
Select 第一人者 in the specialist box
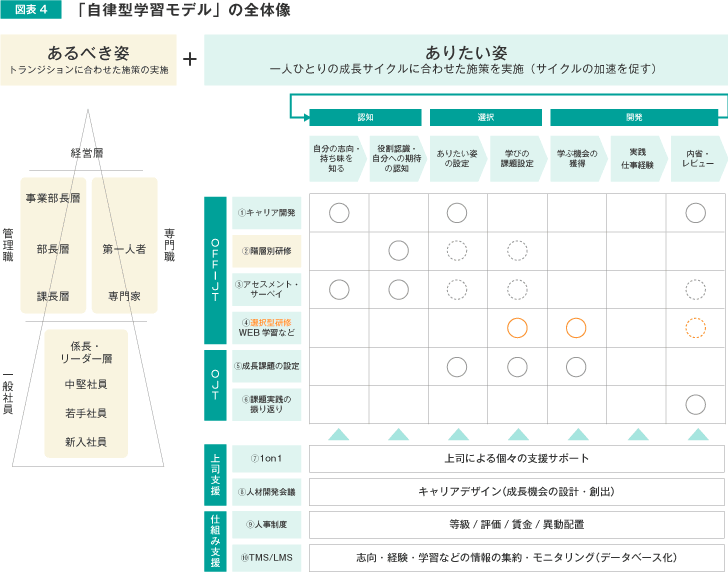124,249
